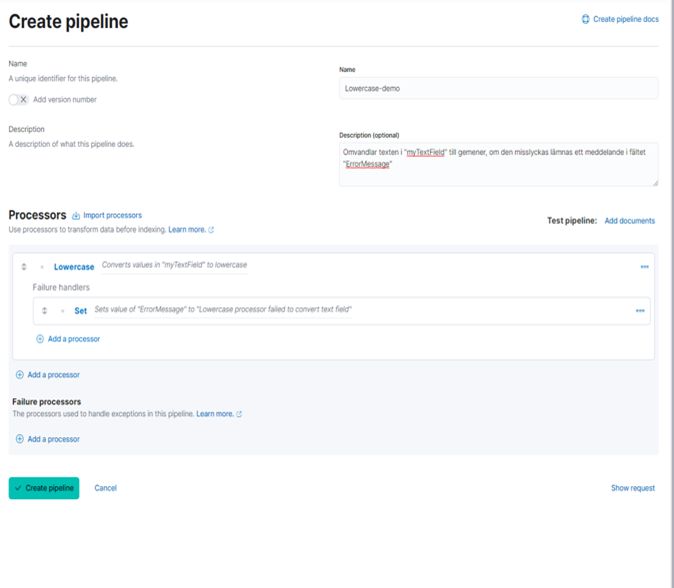Open Learn more link beside Failure processors
The height and width of the screenshot is (588, 674).
(215, 414)
